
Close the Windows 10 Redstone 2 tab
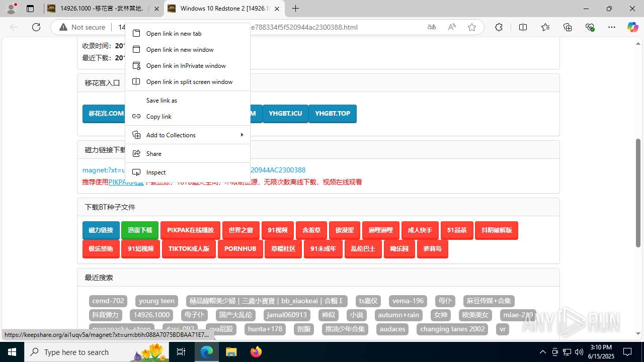coord(277,9)
